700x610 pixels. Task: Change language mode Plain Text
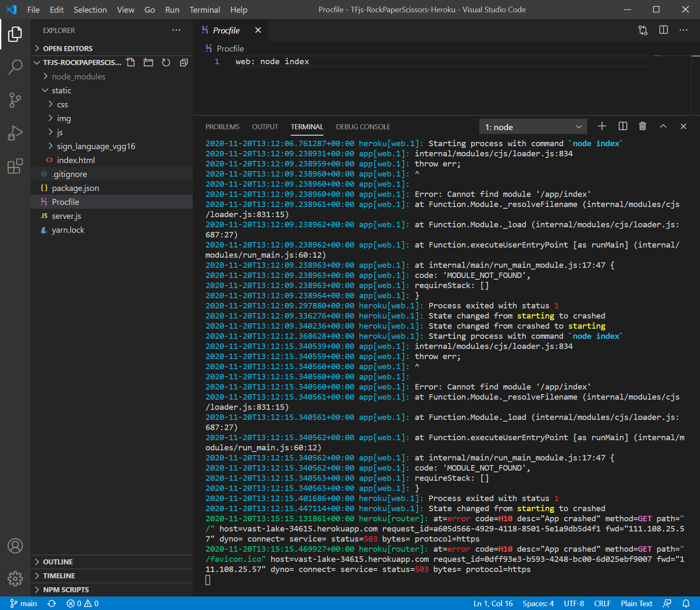(637, 603)
